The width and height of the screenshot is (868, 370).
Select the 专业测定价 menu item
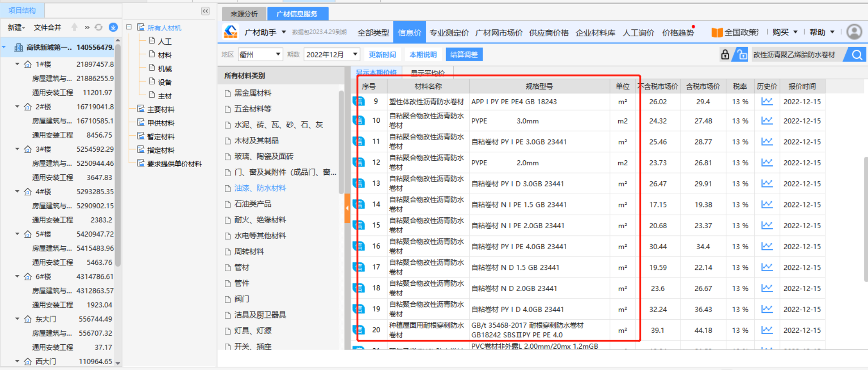point(449,33)
